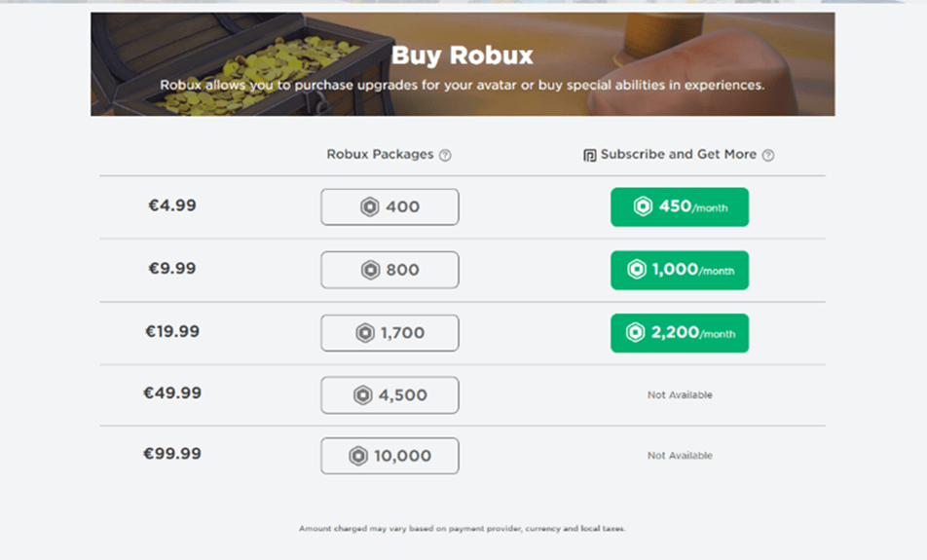Click the Robux coin icon in 800 package
The image size is (927, 560).
click(370, 270)
